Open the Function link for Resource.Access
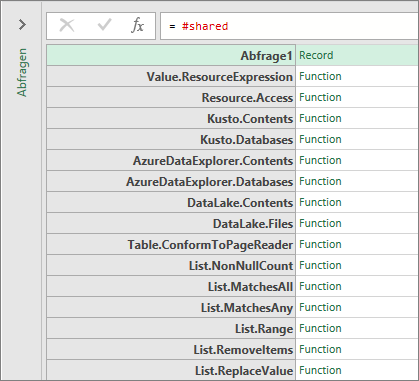This screenshot has height=381, width=419. [x=320, y=97]
